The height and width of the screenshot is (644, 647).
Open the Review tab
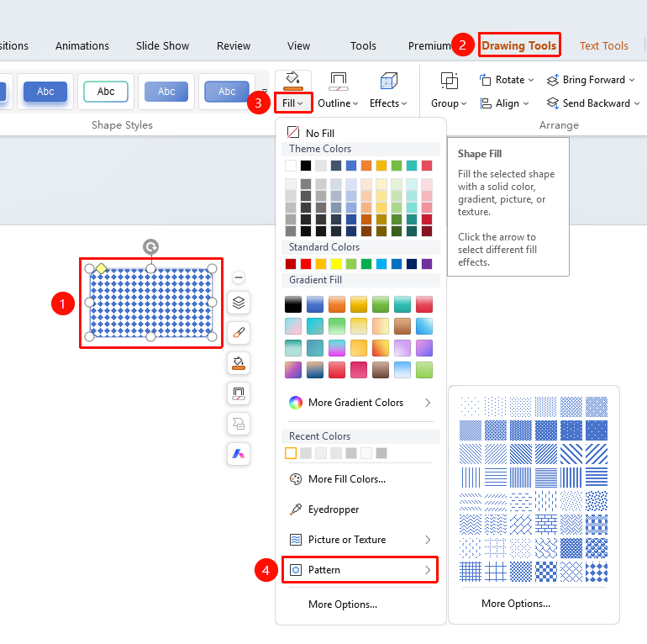234,46
